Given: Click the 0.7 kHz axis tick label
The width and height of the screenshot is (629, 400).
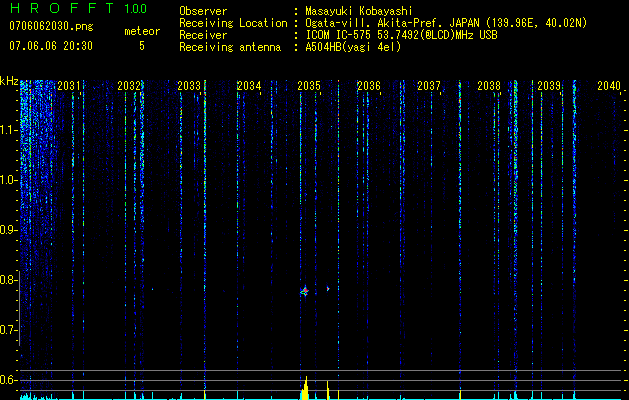Looking at the screenshot, I should (x=7, y=330).
